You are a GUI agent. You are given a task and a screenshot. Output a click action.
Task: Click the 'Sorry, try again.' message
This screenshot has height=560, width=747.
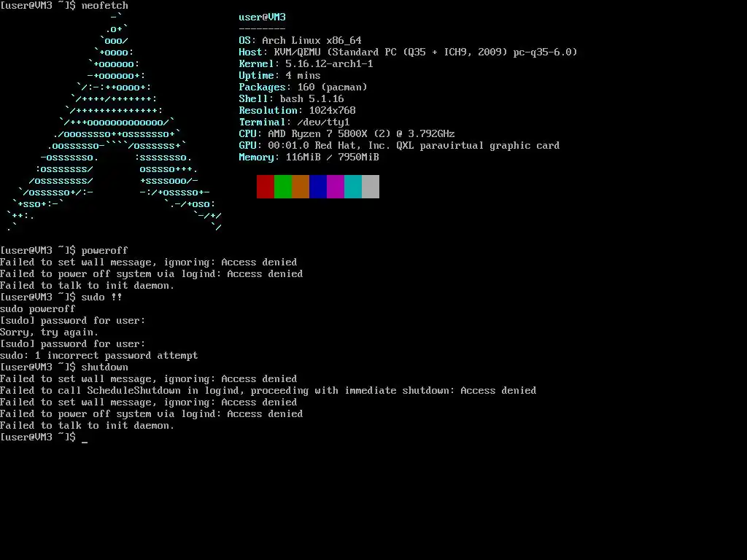(x=50, y=332)
